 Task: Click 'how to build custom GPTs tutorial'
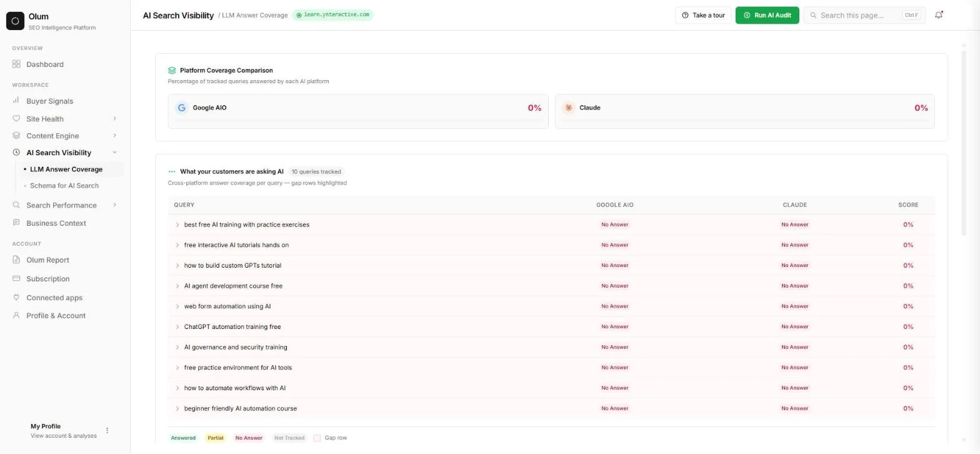pyautogui.click(x=232, y=266)
